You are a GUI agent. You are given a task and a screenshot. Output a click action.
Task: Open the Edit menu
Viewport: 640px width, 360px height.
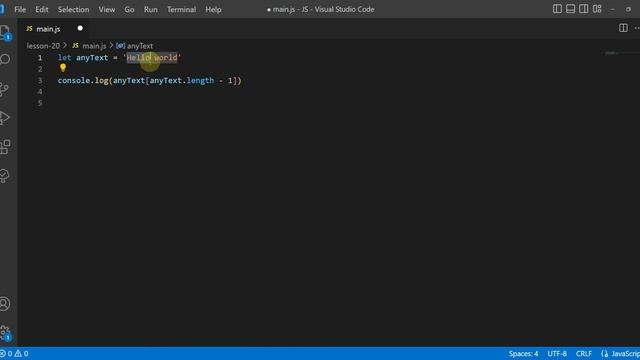42,9
